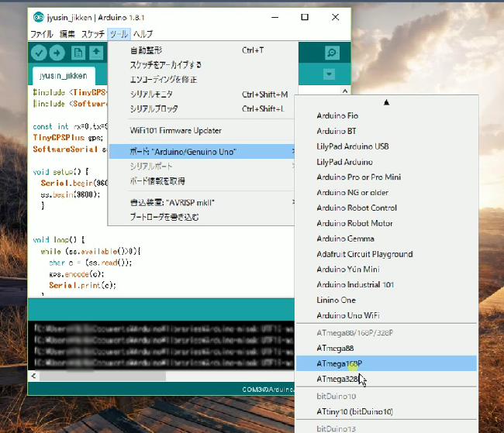Screen dimensions: 504x433
Task: Choose ブートローダを書き込む entry
Action: pyautogui.click(x=202, y=218)
